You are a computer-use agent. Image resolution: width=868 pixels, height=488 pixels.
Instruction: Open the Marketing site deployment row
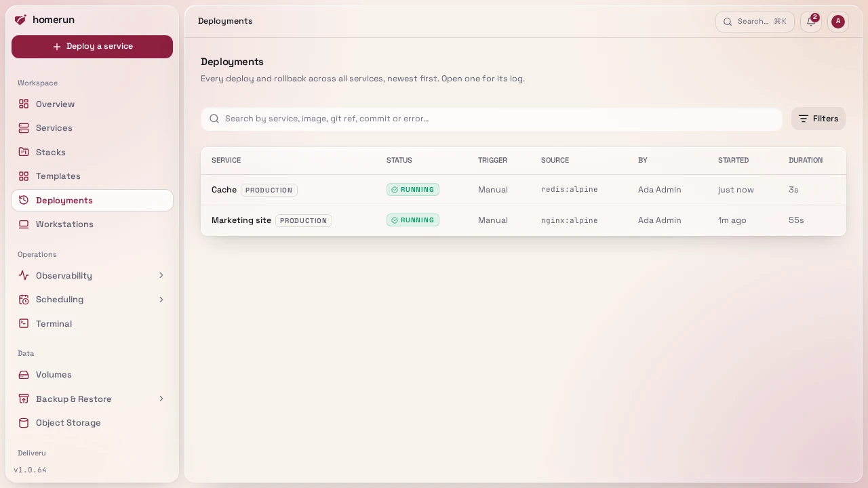524,220
